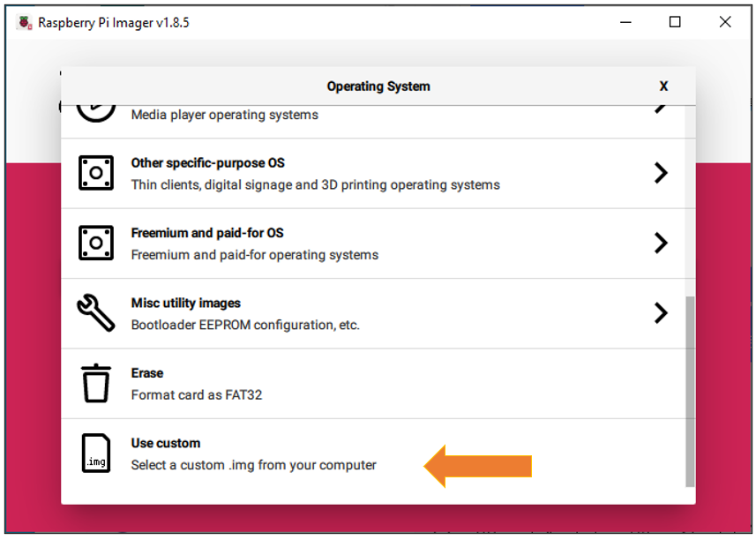Click the Raspberry Pi logo in title bar

(25, 22)
